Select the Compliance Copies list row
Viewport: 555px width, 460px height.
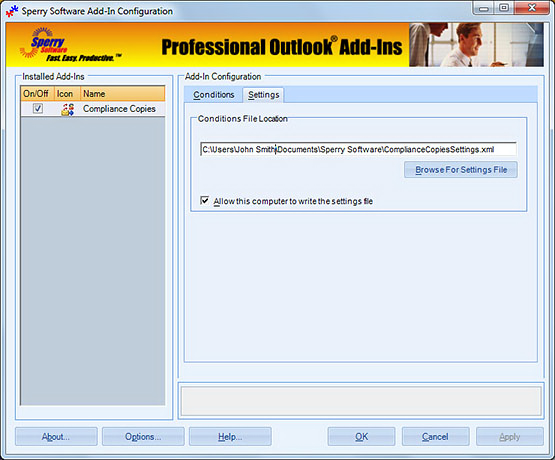point(93,109)
